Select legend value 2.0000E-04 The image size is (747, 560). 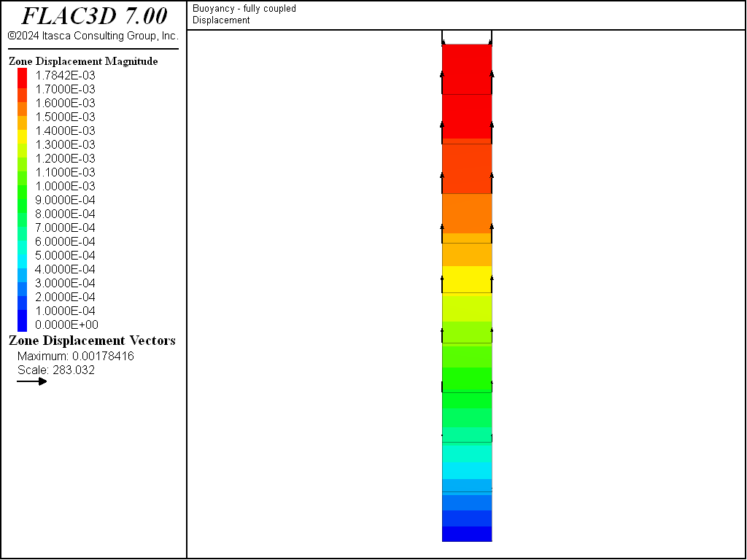[x=65, y=297]
